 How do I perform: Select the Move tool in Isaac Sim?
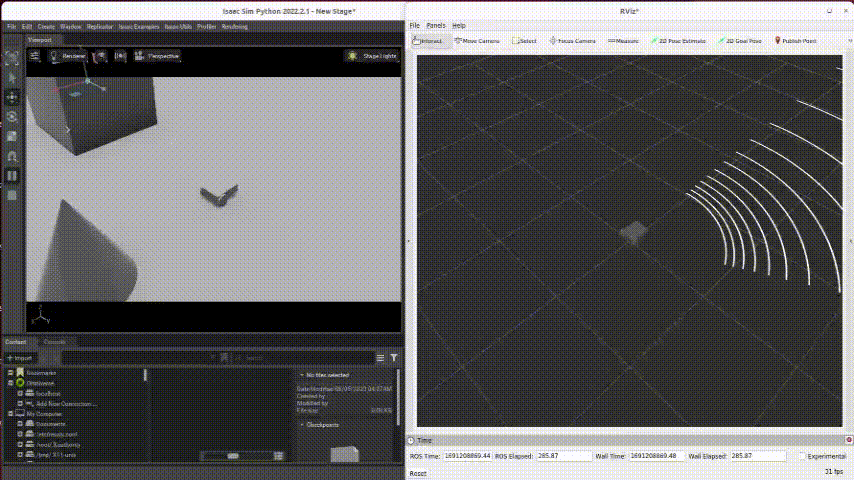pyautogui.click(x=11, y=98)
